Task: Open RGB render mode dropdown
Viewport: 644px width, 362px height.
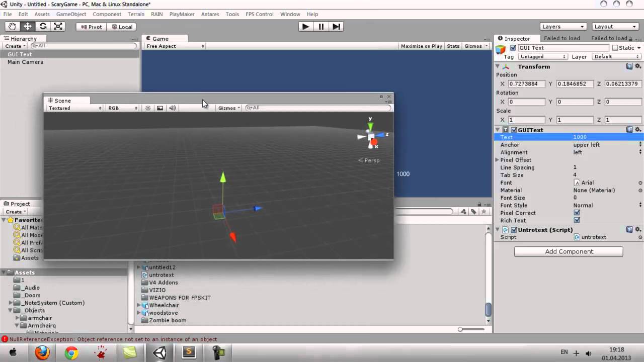Action: 122,108
